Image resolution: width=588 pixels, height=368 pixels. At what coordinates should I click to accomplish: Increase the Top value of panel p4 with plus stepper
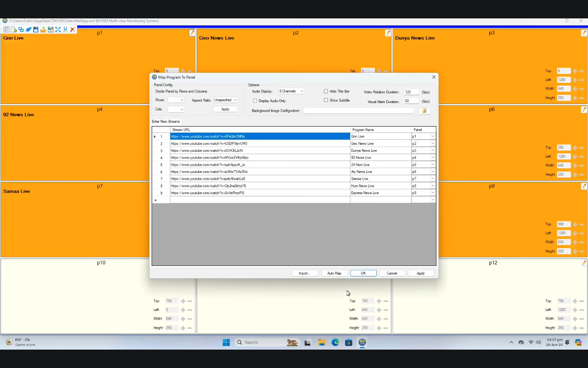183,147
